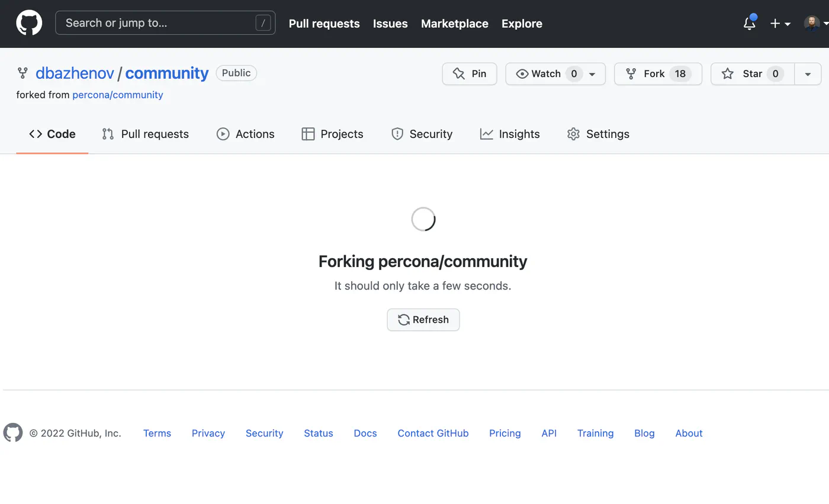
Task: Pin the repository
Action: tap(470, 74)
